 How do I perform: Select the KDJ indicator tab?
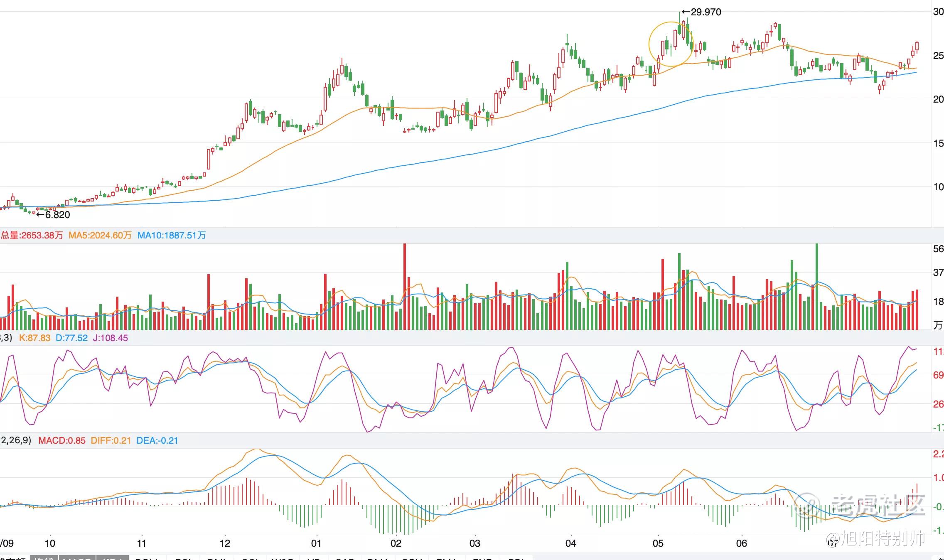point(112,558)
